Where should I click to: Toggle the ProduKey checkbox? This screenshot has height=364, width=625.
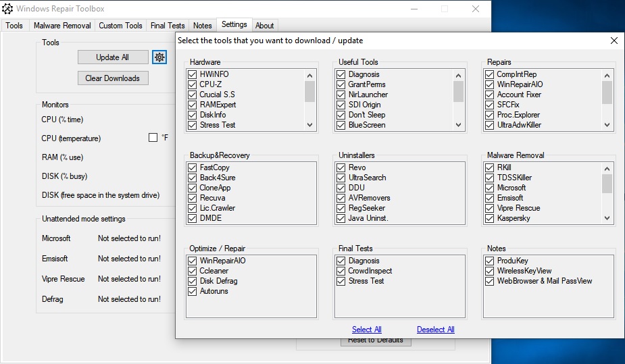[x=489, y=261]
